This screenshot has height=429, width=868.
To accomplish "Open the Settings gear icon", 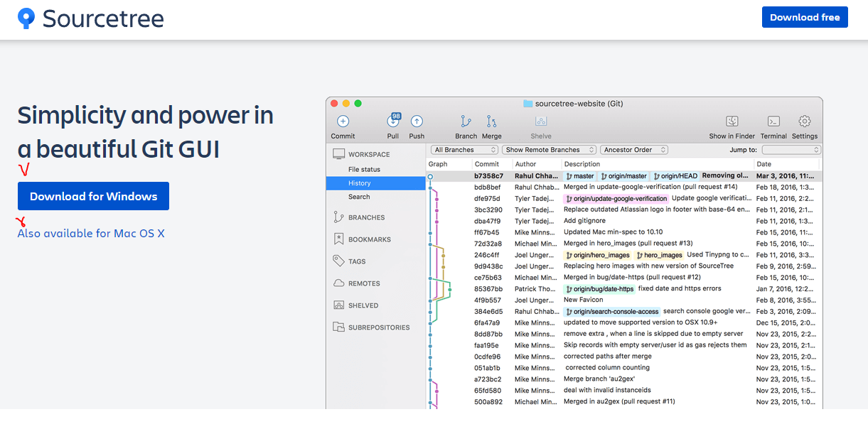I will [805, 121].
